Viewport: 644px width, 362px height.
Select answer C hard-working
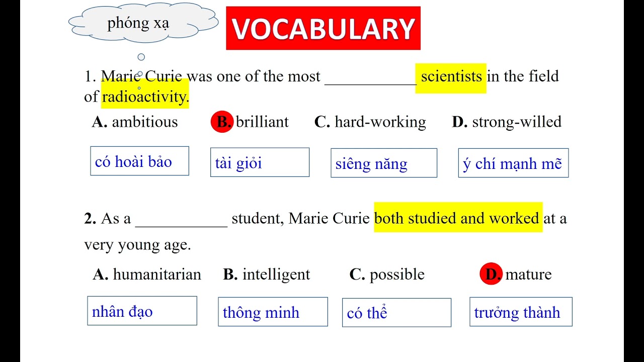(x=370, y=122)
